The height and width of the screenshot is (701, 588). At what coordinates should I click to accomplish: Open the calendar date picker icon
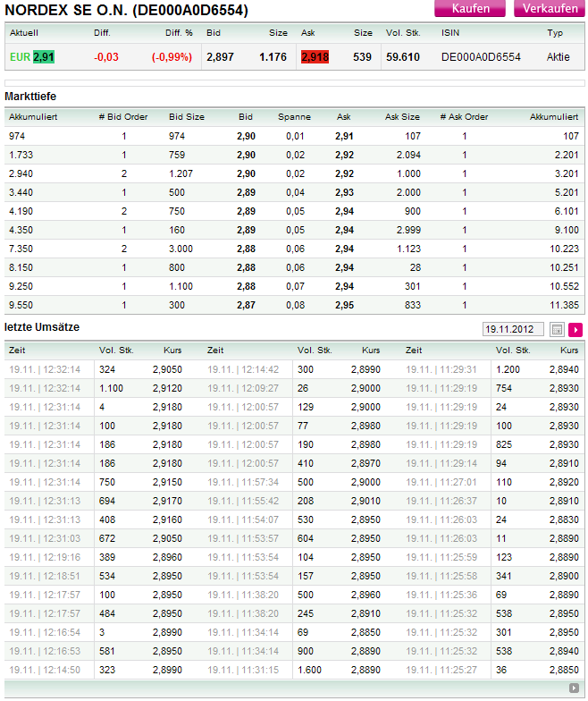557,329
